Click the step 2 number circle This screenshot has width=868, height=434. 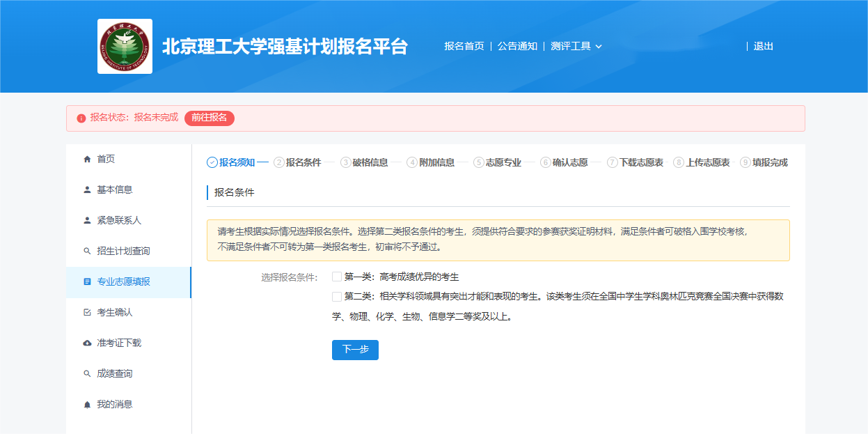click(279, 162)
